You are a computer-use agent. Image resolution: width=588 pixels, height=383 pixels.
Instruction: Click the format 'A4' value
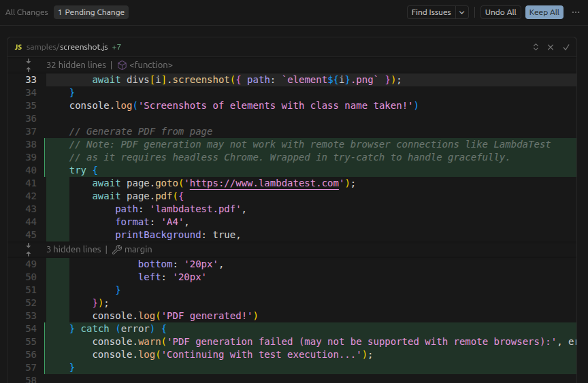[172, 222]
